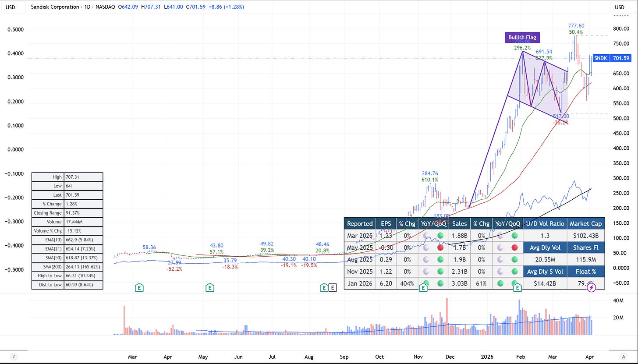
Task: Click the 691.54 flag pivot label
Action: pyautogui.click(x=544, y=52)
